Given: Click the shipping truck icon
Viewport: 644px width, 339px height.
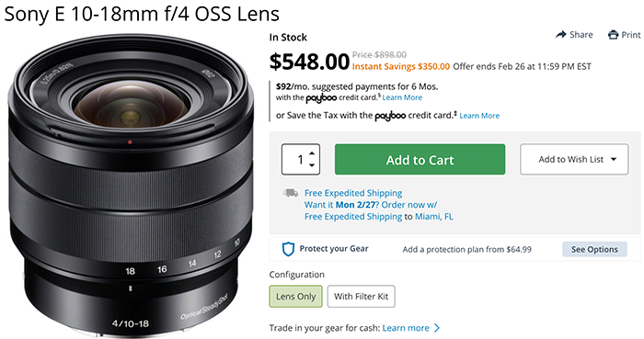Looking at the screenshot, I should tap(291, 193).
